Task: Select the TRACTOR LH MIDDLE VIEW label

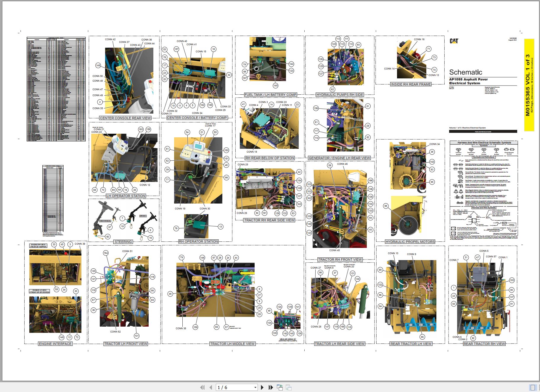Action: pos(232,344)
